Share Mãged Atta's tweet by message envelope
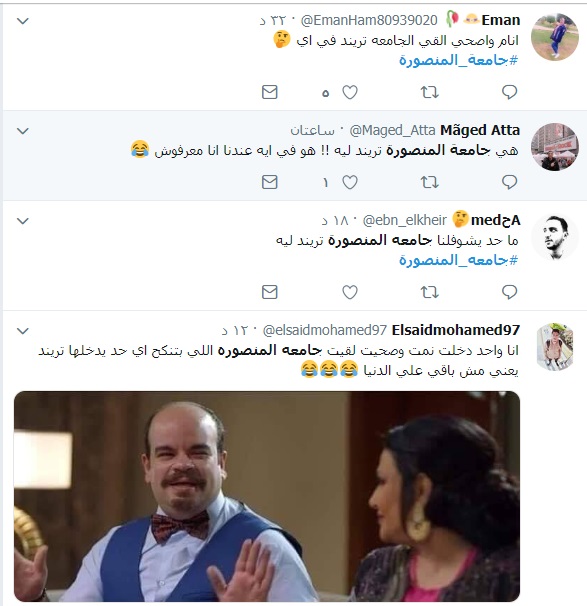587x606 pixels. tap(270, 182)
